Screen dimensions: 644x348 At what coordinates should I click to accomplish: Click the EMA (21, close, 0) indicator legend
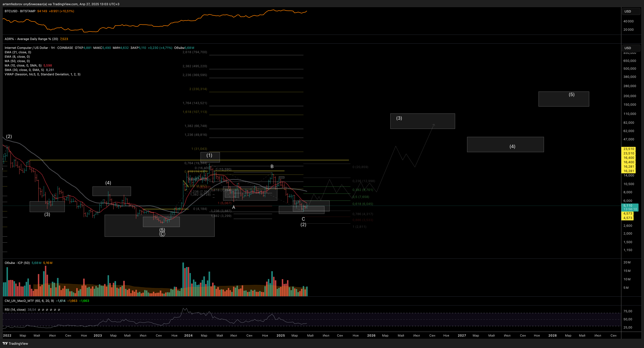(x=18, y=52)
